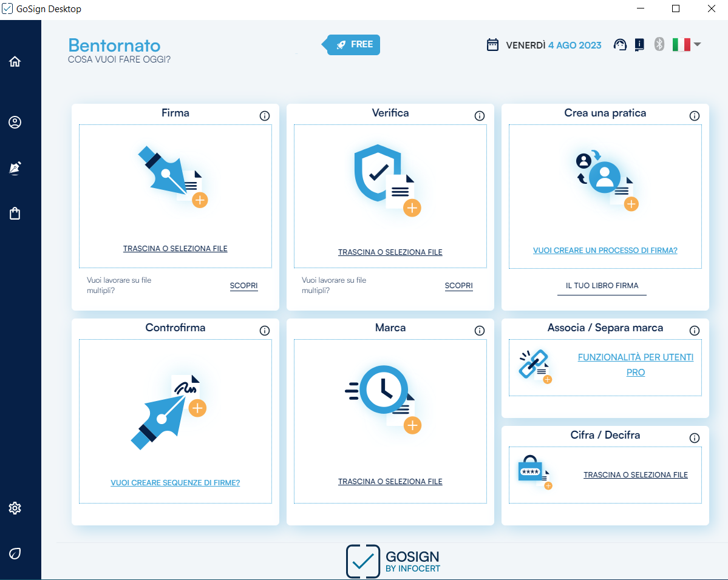
Task: Show info for the Verifica card
Action: point(480,116)
